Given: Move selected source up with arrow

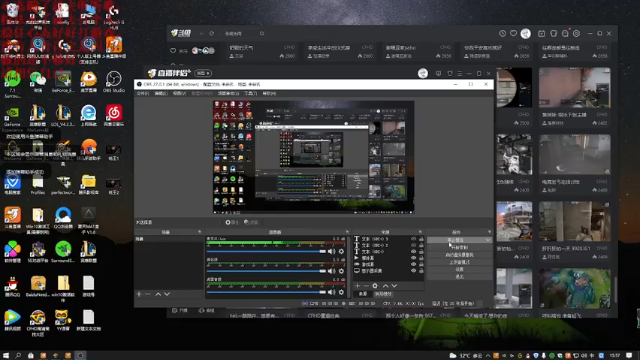Looking at the screenshot, I should coord(385,286).
